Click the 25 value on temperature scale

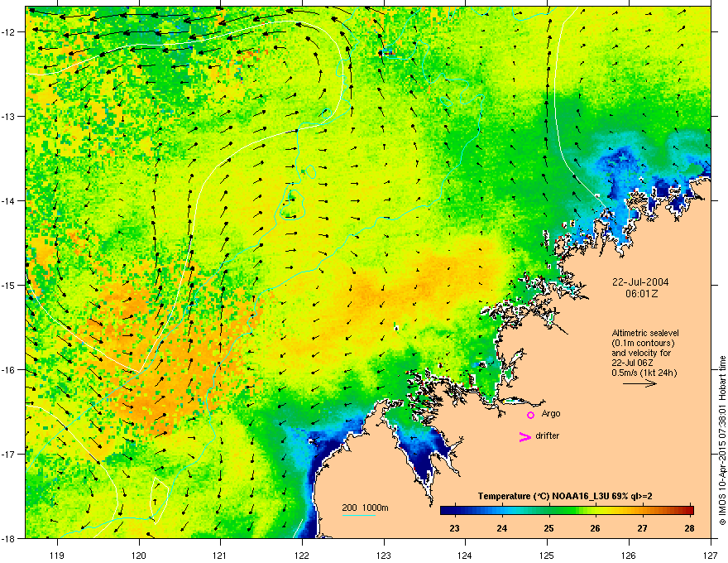(548, 528)
